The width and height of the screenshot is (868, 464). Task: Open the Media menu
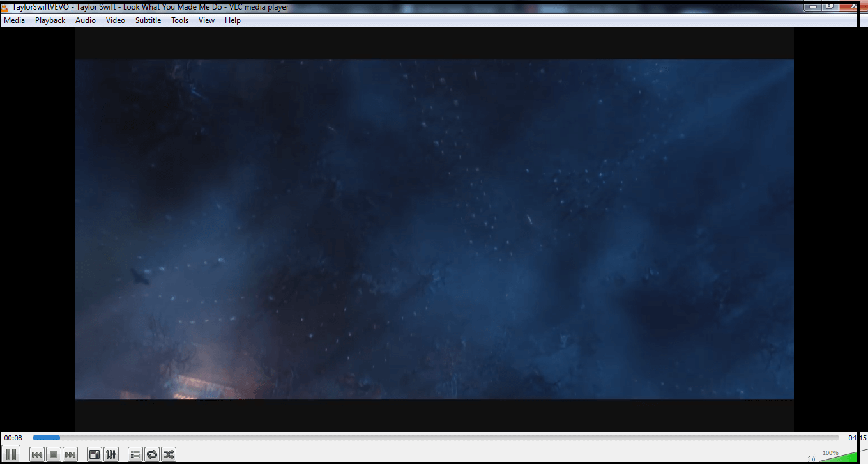pyautogui.click(x=14, y=20)
